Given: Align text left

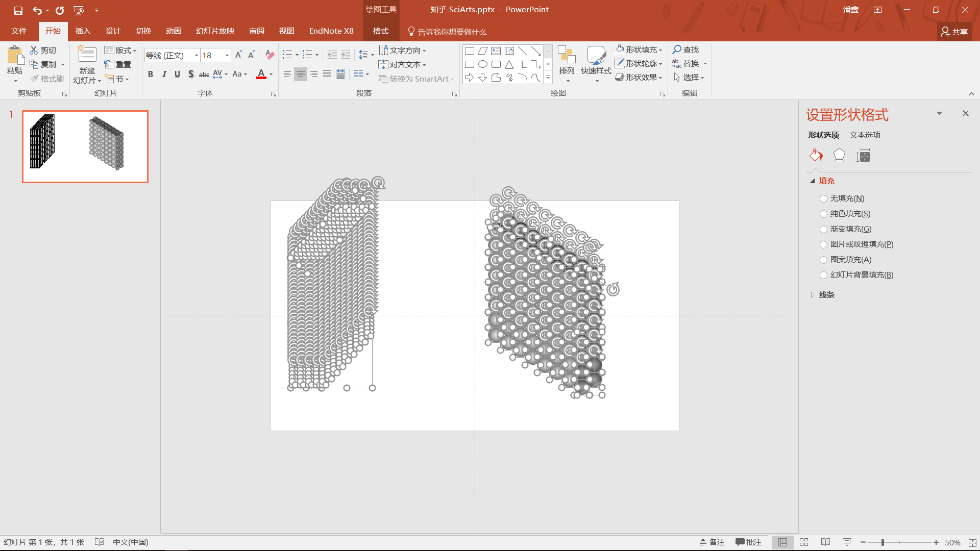Looking at the screenshot, I should pos(287,74).
